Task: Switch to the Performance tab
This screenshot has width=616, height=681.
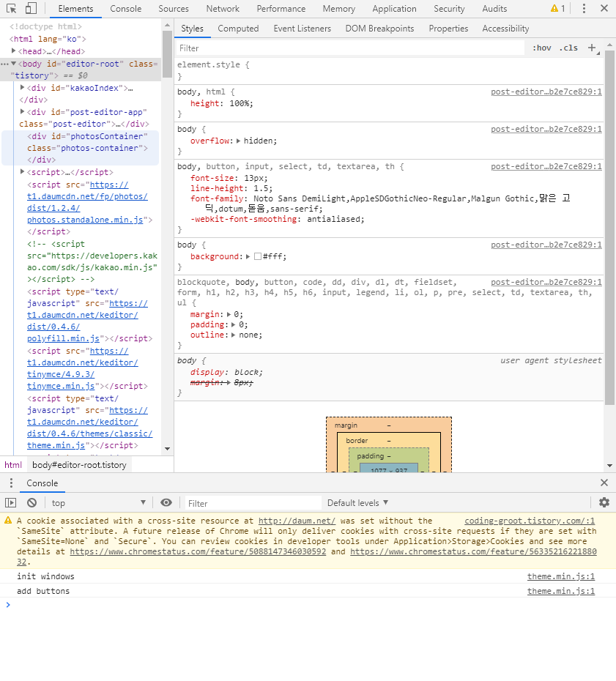Action: [x=281, y=9]
